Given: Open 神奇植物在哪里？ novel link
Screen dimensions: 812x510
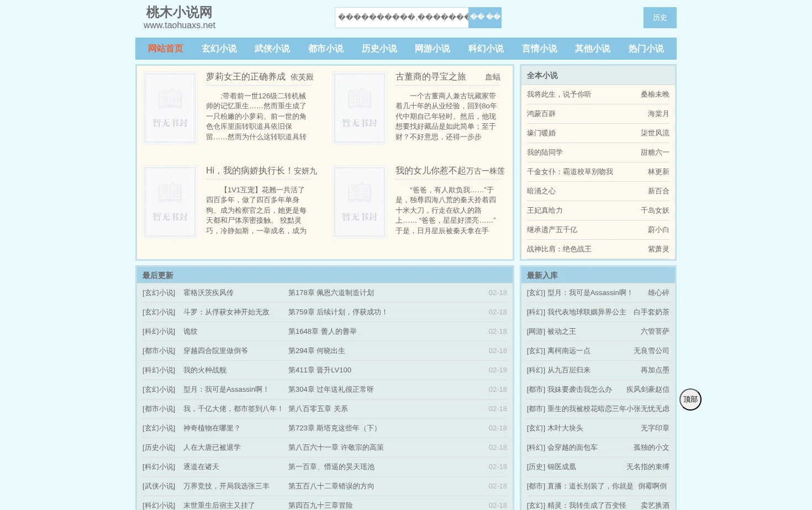Looking at the screenshot, I should 212,428.
